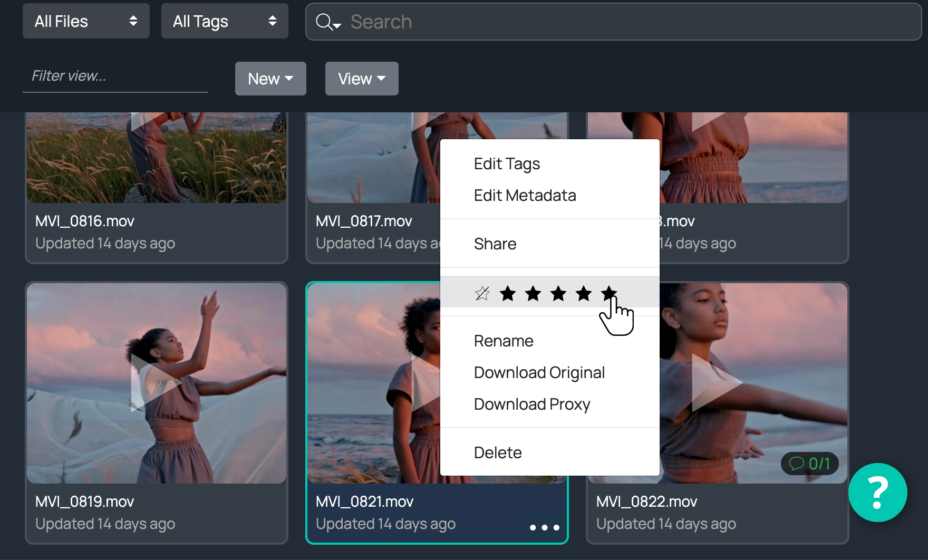Open the New dropdown button
This screenshot has height=560, width=928.
[x=270, y=79]
